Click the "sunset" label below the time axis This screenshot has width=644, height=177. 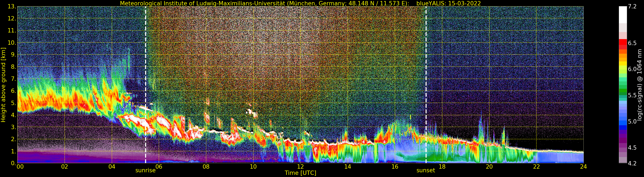coord(426,171)
